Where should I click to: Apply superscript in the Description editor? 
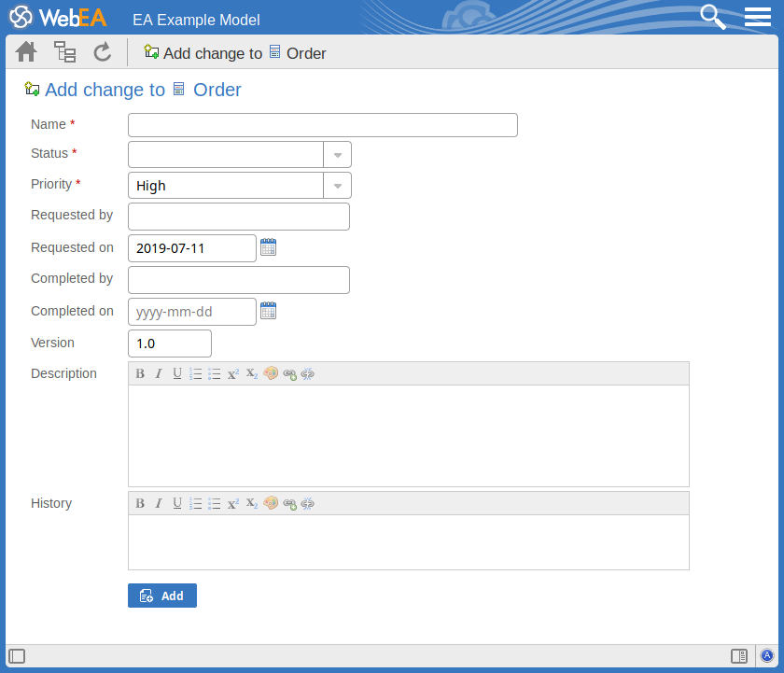pos(233,373)
